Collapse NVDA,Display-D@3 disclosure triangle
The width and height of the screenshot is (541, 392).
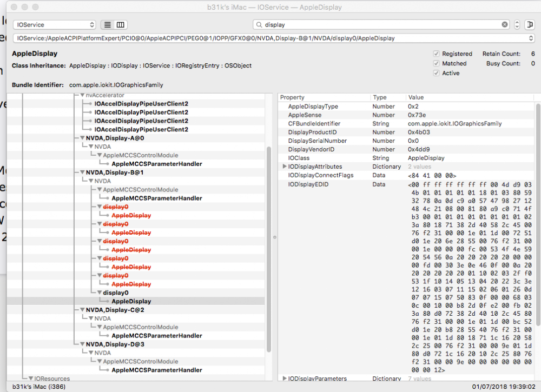(82, 344)
